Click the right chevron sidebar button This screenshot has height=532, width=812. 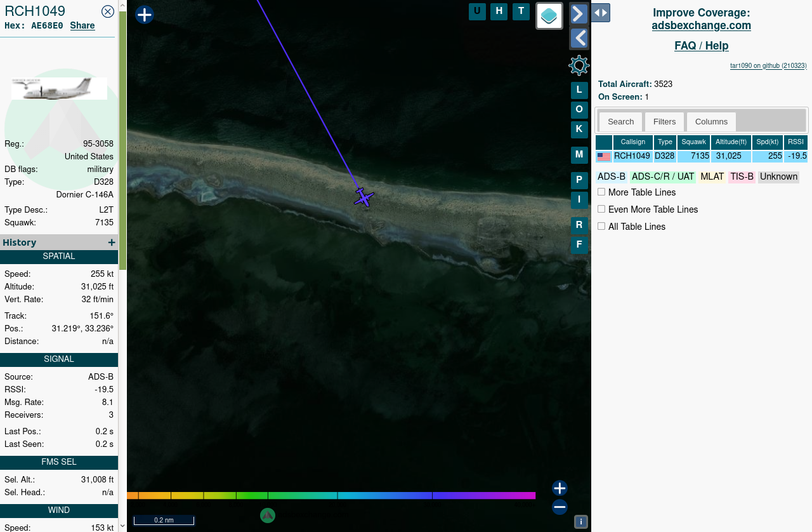[x=579, y=13]
